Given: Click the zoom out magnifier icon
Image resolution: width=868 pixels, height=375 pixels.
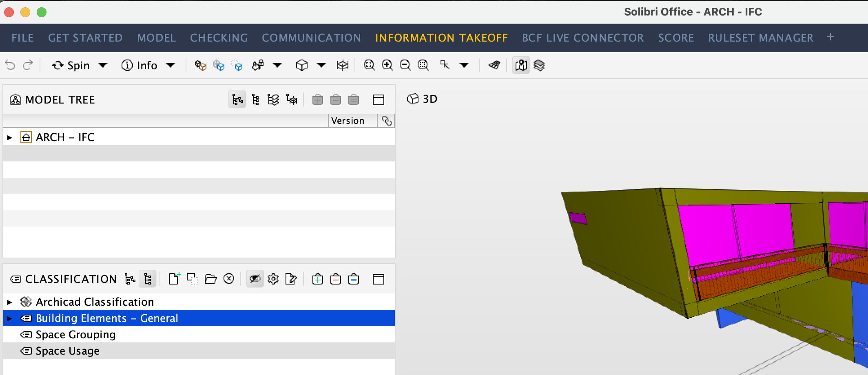Looking at the screenshot, I should coord(405,65).
